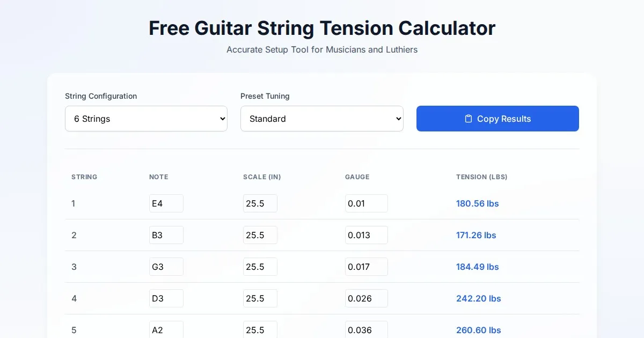
Task: Expand the Preset Tuning dropdown
Action: (321, 119)
